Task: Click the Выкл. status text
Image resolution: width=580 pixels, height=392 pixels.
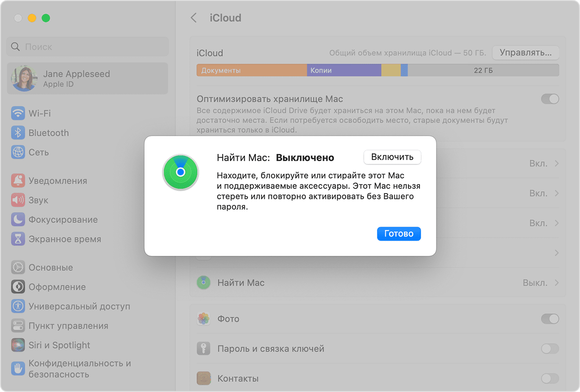Action: pos(535,282)
